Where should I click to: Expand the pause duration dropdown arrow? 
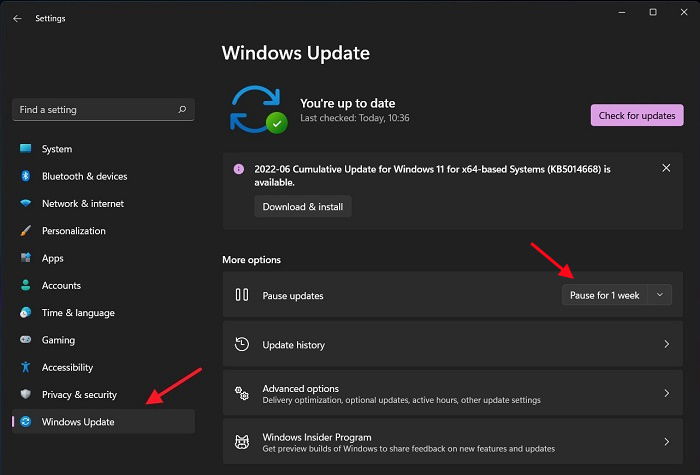[660, 295]
